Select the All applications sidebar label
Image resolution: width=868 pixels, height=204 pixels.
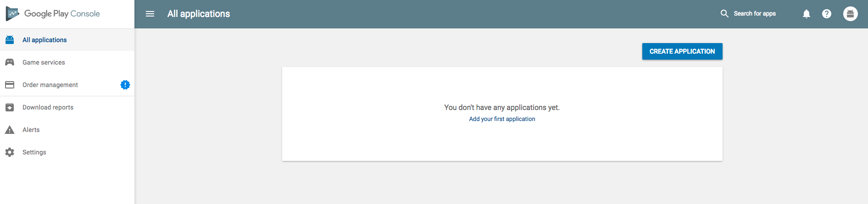(45, 40)
